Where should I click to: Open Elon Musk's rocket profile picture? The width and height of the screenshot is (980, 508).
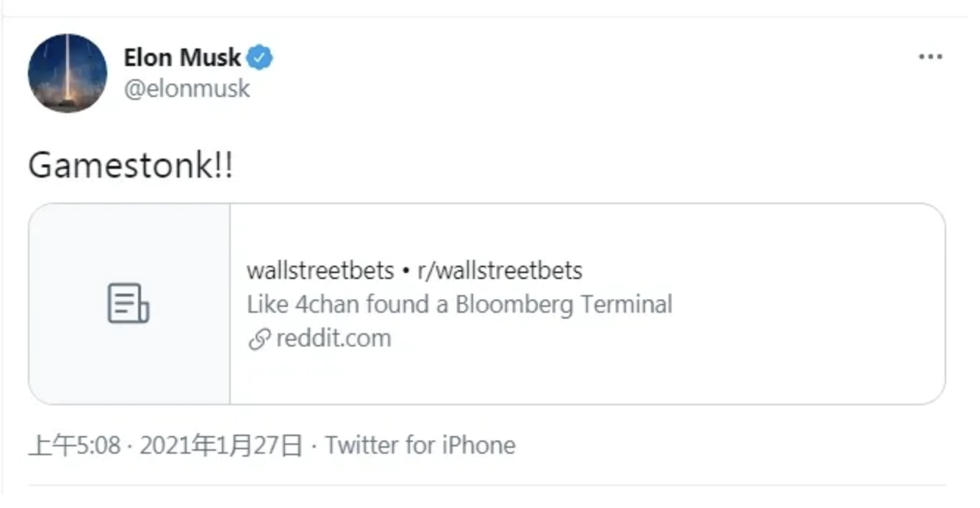pyautogui.click(x=68, y=73)
